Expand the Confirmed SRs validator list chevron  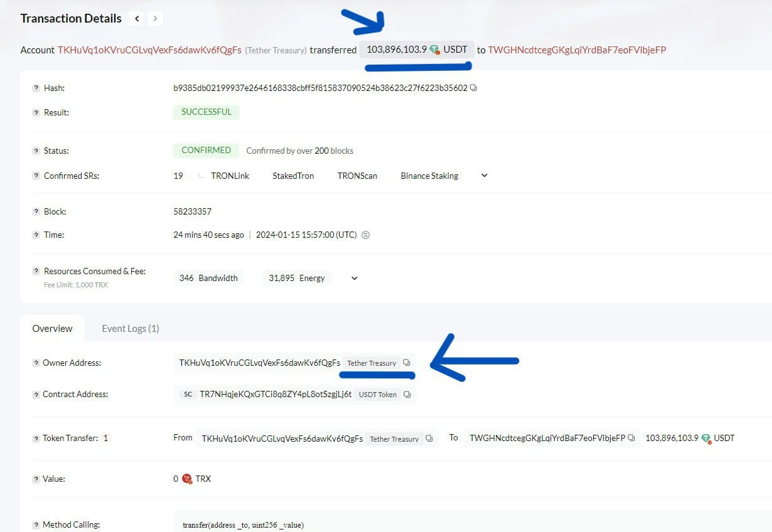tap(483, 176)
